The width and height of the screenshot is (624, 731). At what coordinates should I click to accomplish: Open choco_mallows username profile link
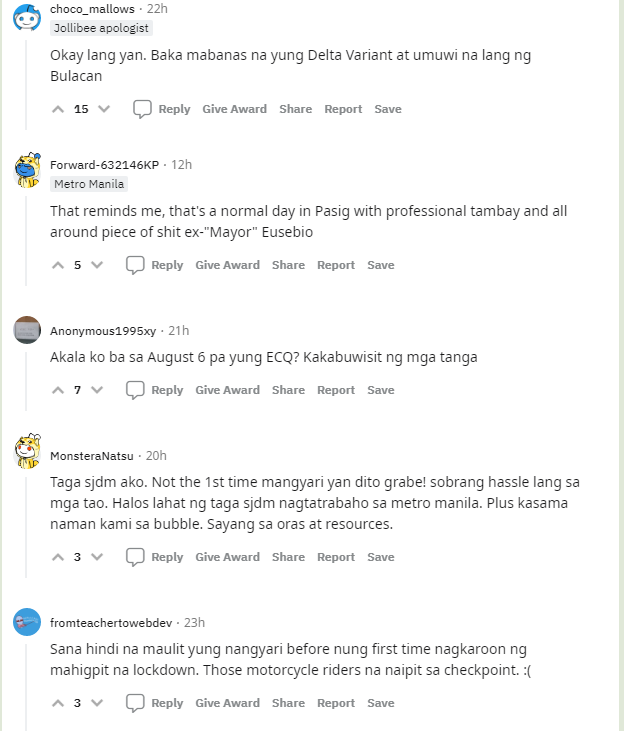point(92,8)
